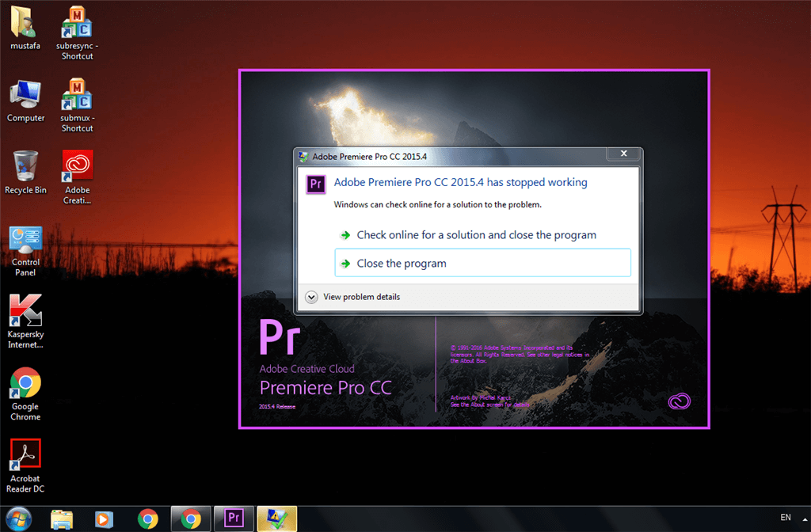Click the Pr logo on the splash screen
The image size is (811, 532).
coord(279,336)
